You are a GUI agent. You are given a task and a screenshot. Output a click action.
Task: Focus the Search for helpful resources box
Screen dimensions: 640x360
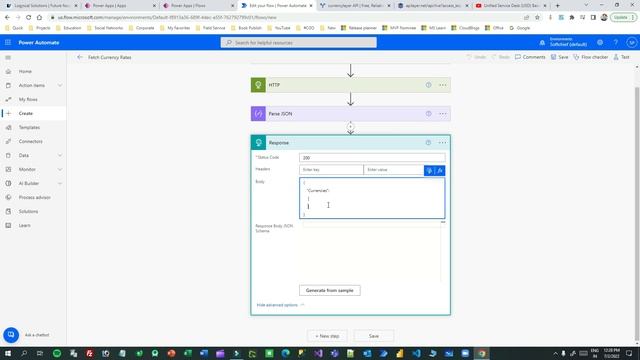tap(298, 42)
